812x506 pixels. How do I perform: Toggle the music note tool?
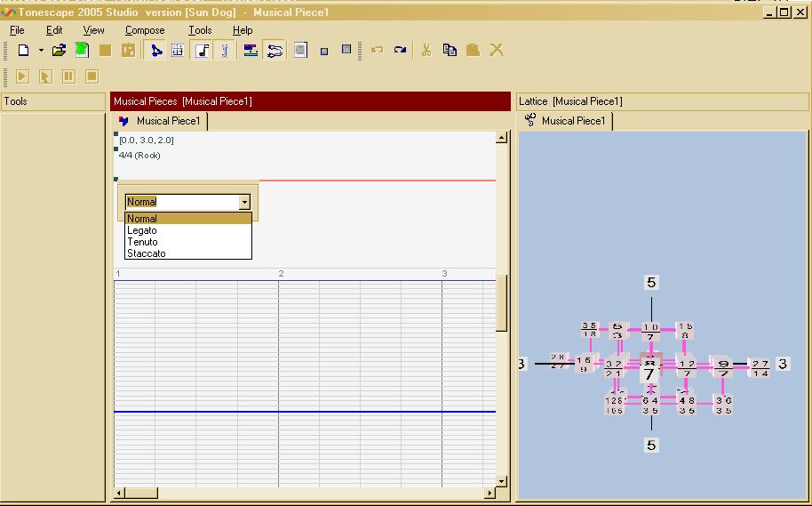tap(202, 51)
